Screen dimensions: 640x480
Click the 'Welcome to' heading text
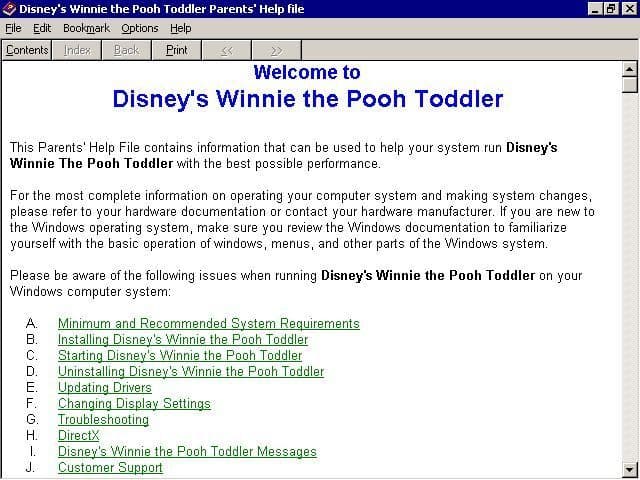point(307,72)
